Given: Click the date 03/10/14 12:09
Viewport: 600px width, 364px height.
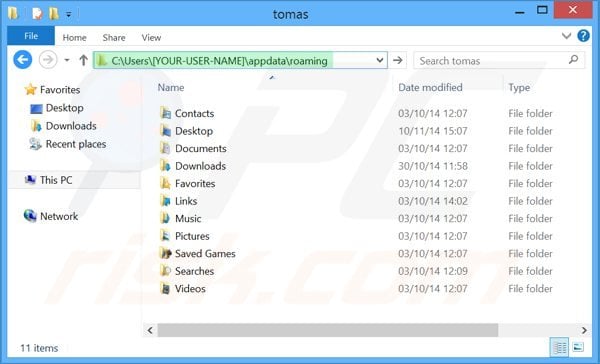Looking at the screenshot, I should (x=433, y=271).
